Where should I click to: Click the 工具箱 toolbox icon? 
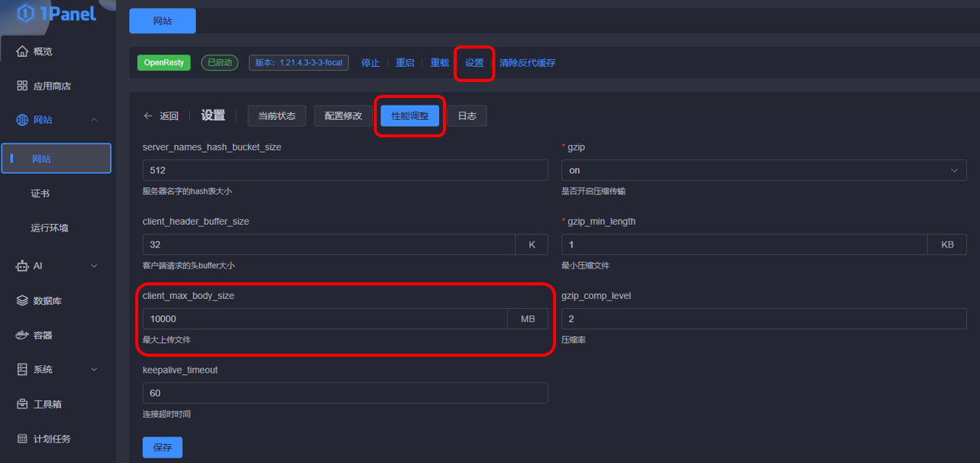22,404
